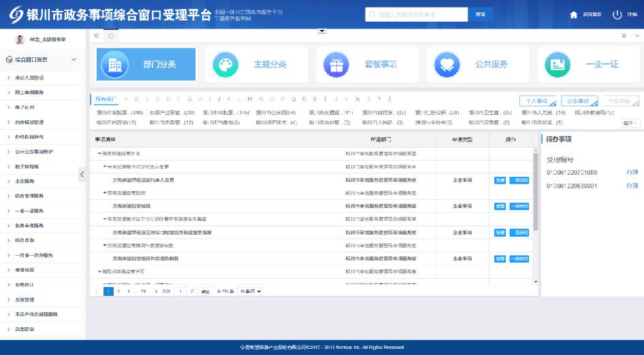Open the page-size dropdown in pagination
644x355 pixels.
tap(250, 291)
